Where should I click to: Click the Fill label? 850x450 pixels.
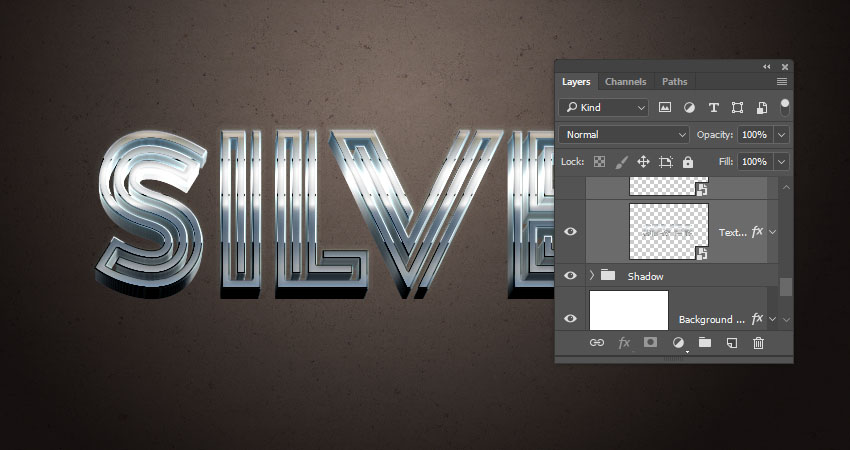pyautogui.click(x=726, y=162)
